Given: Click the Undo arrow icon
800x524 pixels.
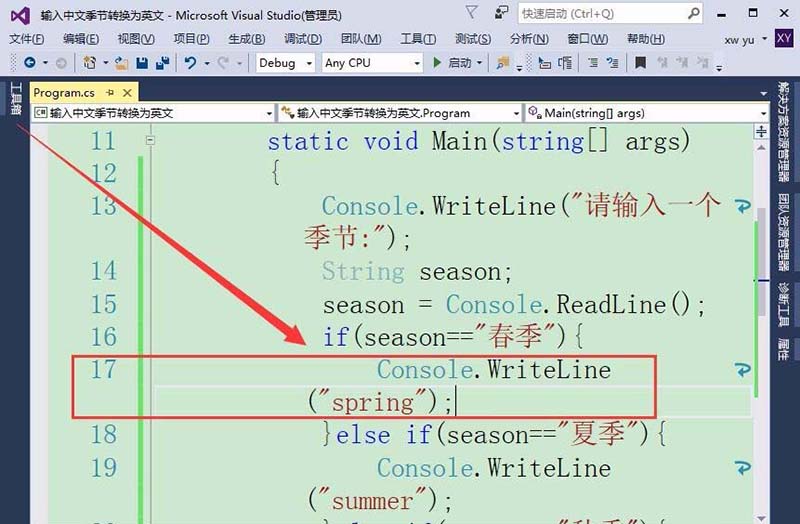Looking at the screenshot, I should [191, 63].
